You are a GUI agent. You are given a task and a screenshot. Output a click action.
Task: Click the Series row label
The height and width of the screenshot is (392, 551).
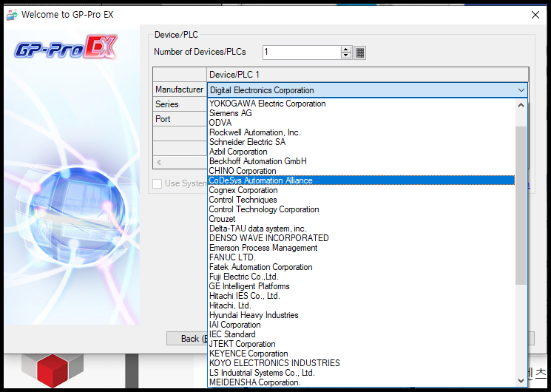(x=180, y=104)
